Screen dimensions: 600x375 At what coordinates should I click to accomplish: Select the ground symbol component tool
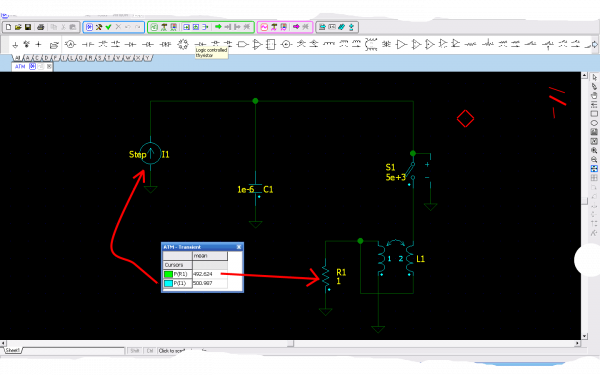(x=15, y=45)
